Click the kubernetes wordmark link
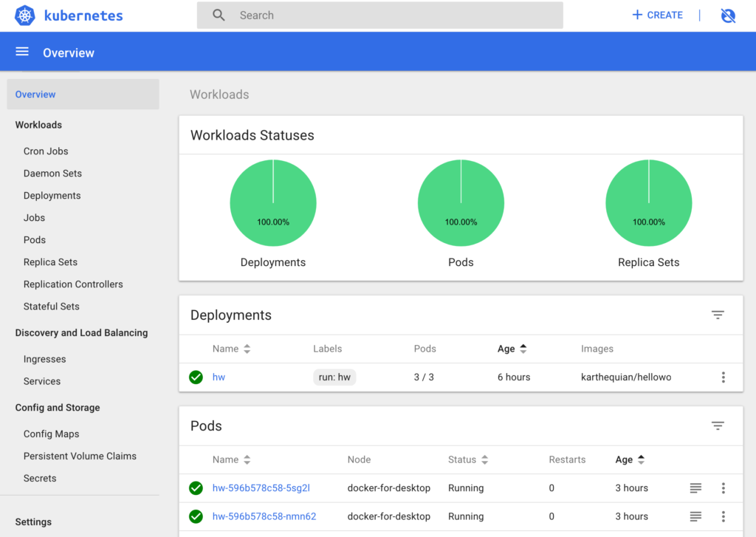Viewport: 756px width, 537px height. click(x=83, y=16)
